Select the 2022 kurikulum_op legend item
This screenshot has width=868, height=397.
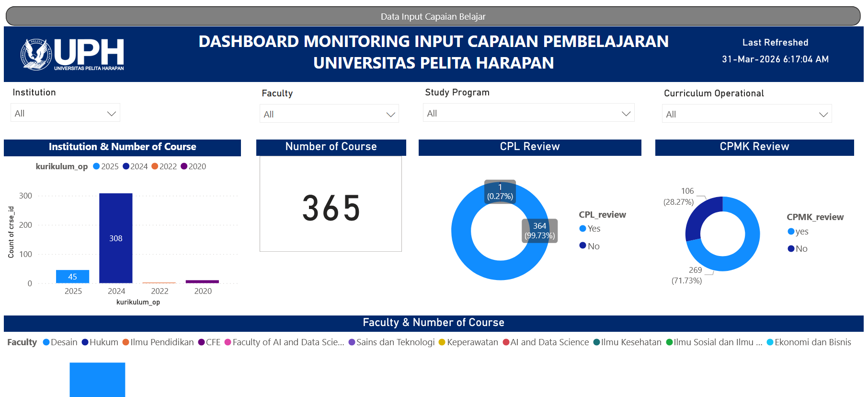point(164,166)
